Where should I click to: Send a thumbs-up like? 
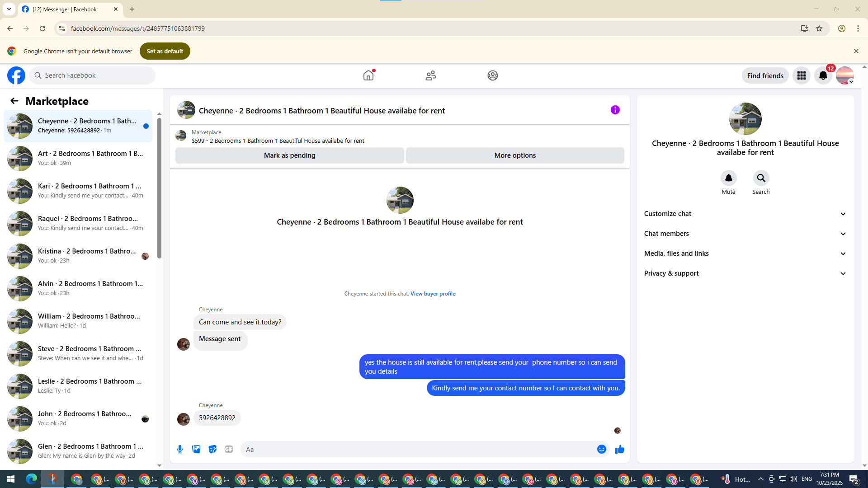[x=619, y=449]
